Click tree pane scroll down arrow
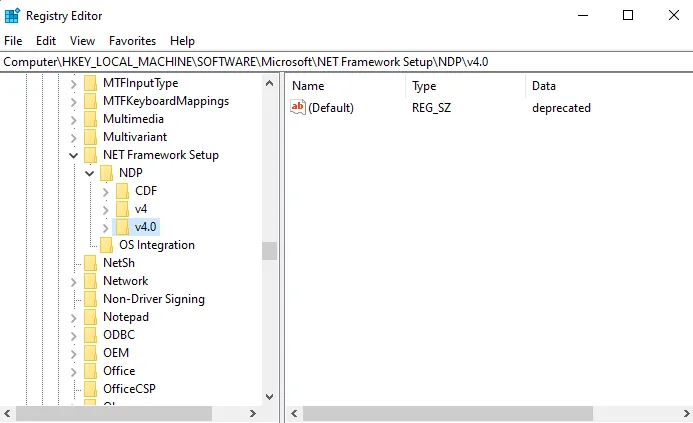693x423 pixels. [x=269, y=396]
